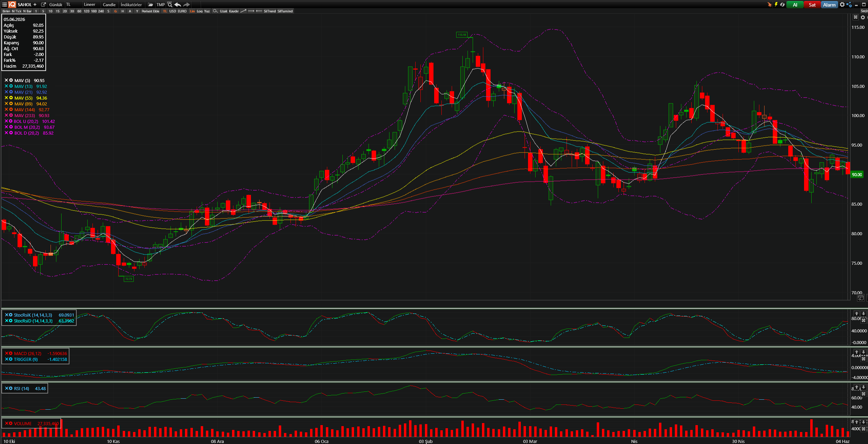868x444 pixels.
Task: Switch to Log scale
Action: click(199, 11)
